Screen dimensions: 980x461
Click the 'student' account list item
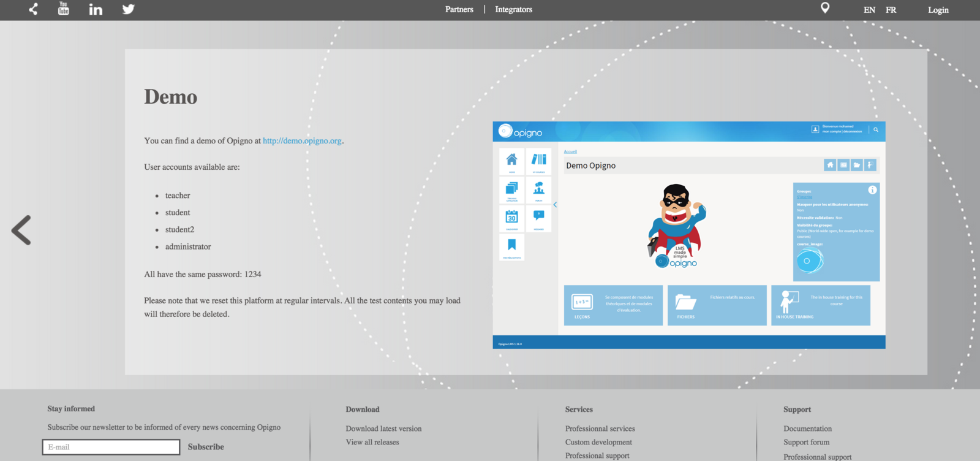tap(178, 213)
